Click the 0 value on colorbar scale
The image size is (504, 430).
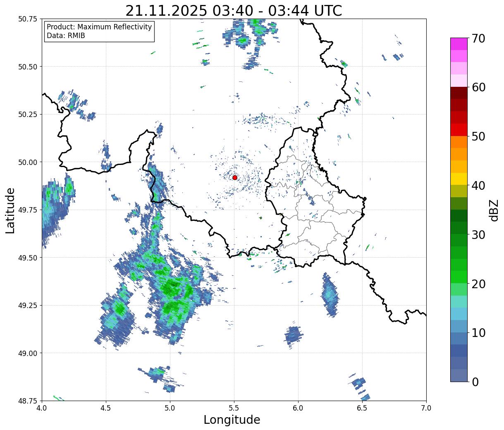[x=474, y=382]
